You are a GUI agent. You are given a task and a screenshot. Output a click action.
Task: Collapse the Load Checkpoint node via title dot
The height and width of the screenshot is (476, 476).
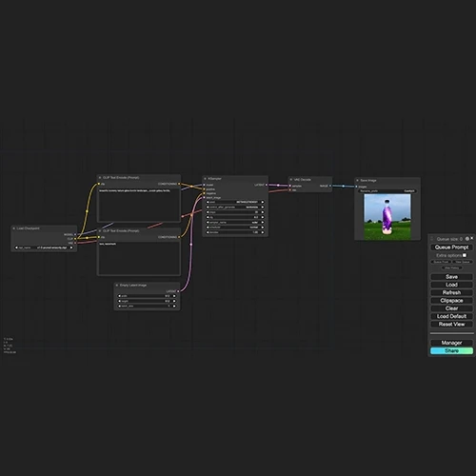tap(13, 228)
